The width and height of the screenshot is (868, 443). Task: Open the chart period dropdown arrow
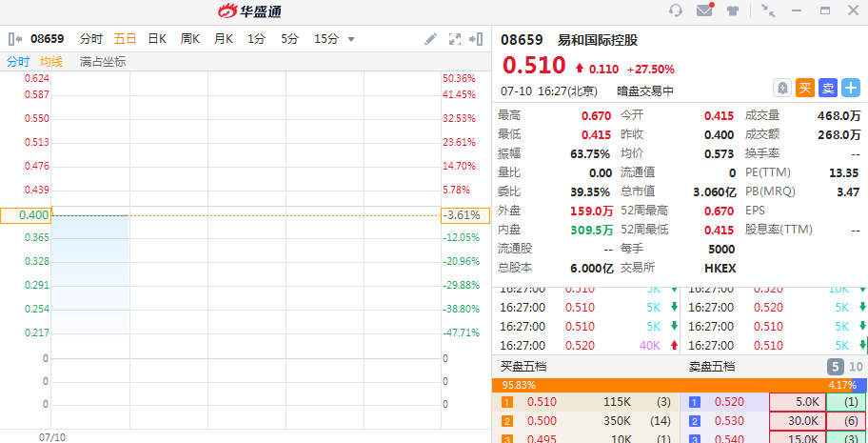coord(351,39)
